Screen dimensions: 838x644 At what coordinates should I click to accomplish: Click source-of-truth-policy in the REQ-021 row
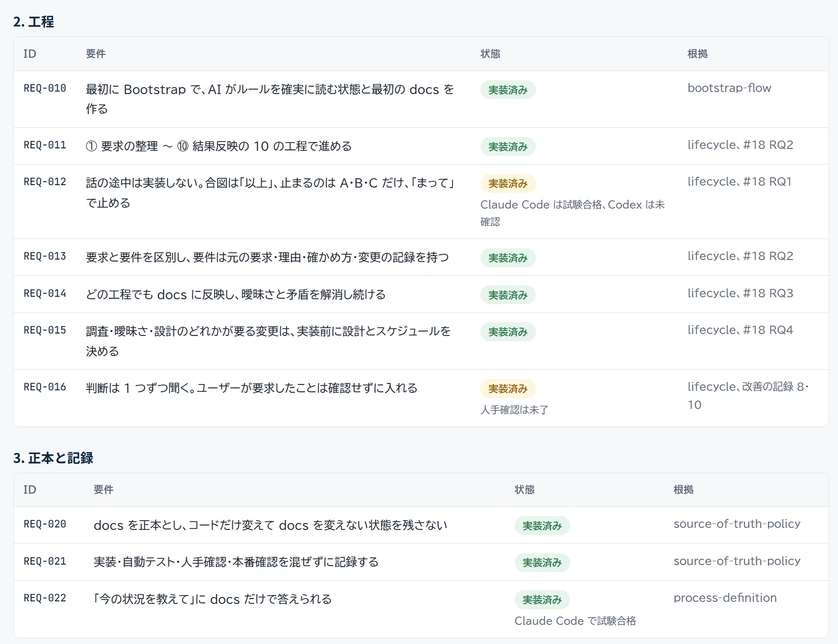tap(737, 561)
